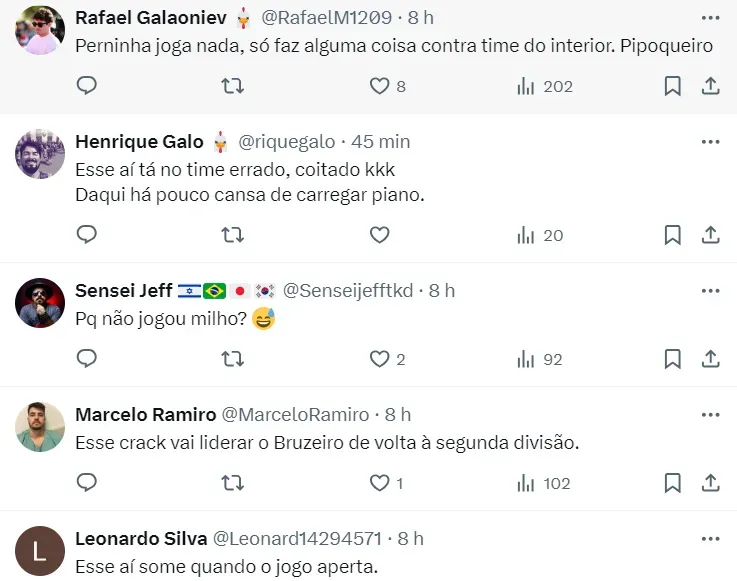Like Sensei Jeff's tweet
Viewport: 737px width, 581px height.
click(379, 359)
